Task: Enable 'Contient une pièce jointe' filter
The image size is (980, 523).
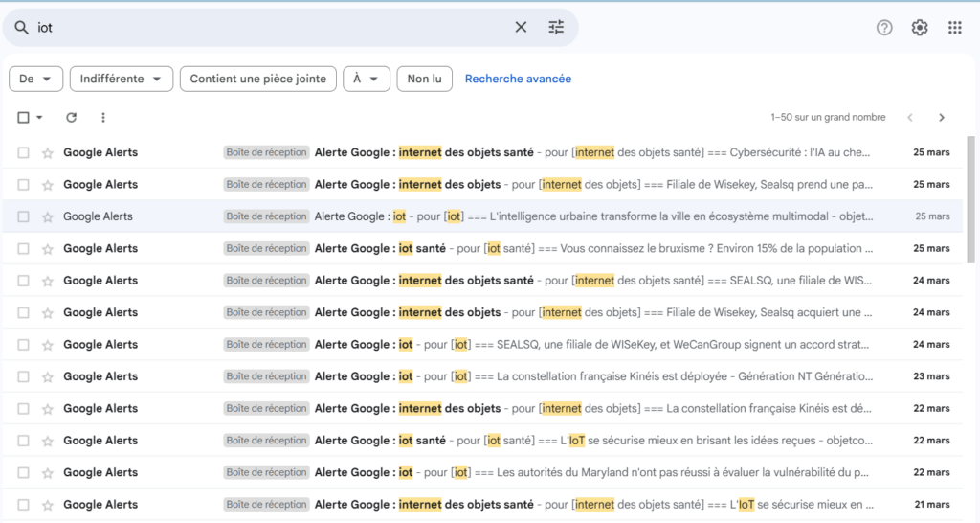Action: [x=257, y=79]
